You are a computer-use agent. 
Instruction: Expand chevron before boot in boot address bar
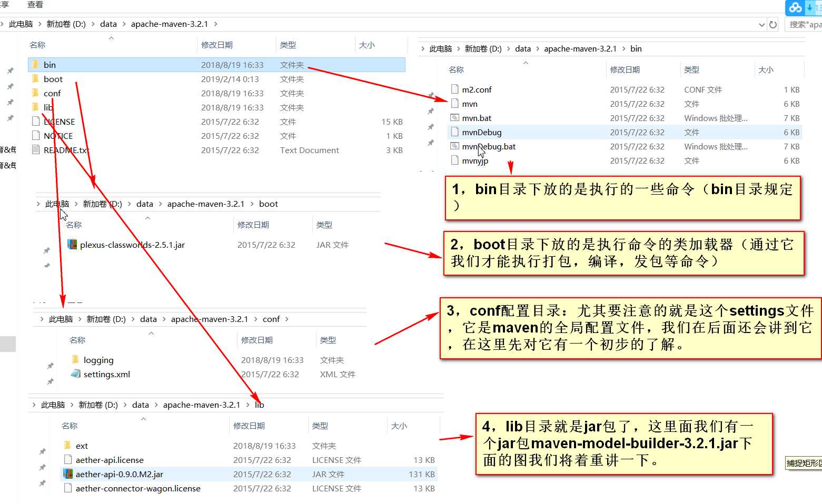pos(252,204)
